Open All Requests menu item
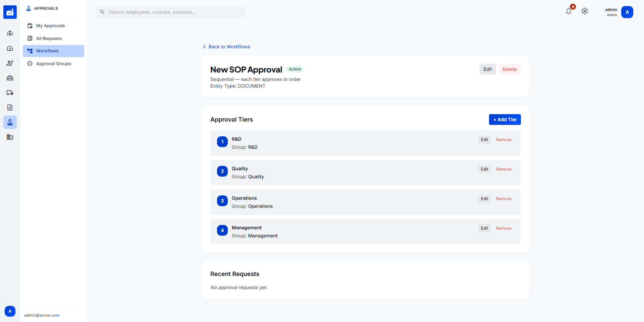The height and width of the screenshot is (322, 644). click(x=53, y=38)
